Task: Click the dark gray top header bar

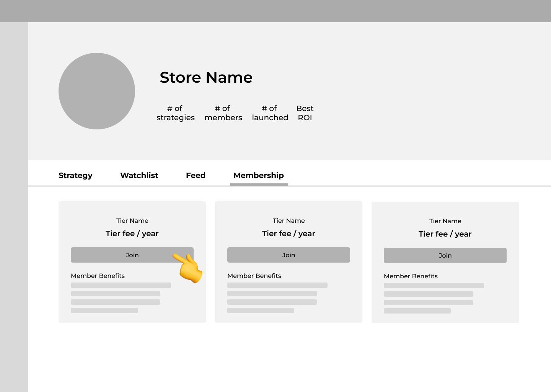Action: tap(275, 11)
